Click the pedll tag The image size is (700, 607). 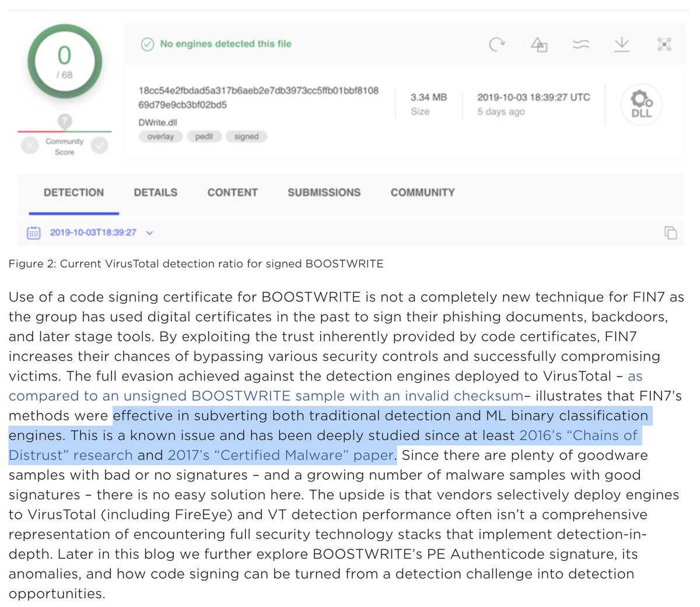204,136
